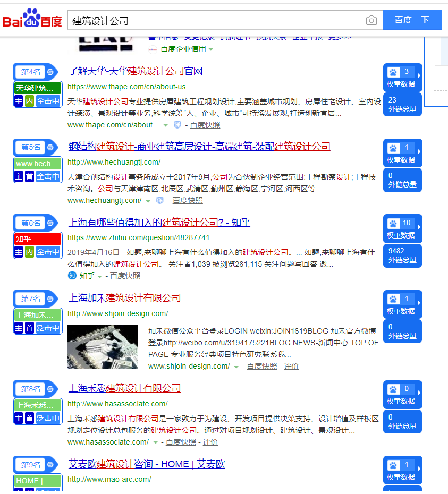The width and height of the screenshot is (448, 494).
Task: Click the URL https://www.thape.com/cn/about-us
Action: 126,87
